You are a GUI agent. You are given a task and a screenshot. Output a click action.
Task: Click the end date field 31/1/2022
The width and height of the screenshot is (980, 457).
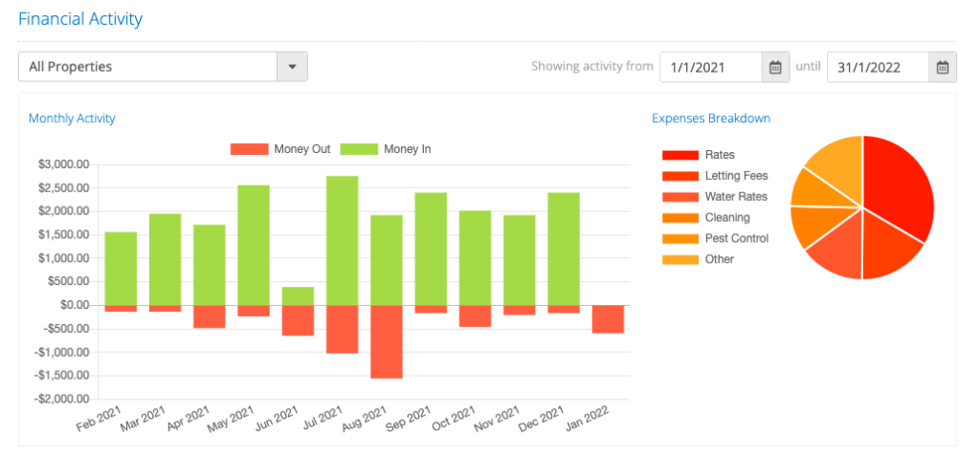(879, 67)
